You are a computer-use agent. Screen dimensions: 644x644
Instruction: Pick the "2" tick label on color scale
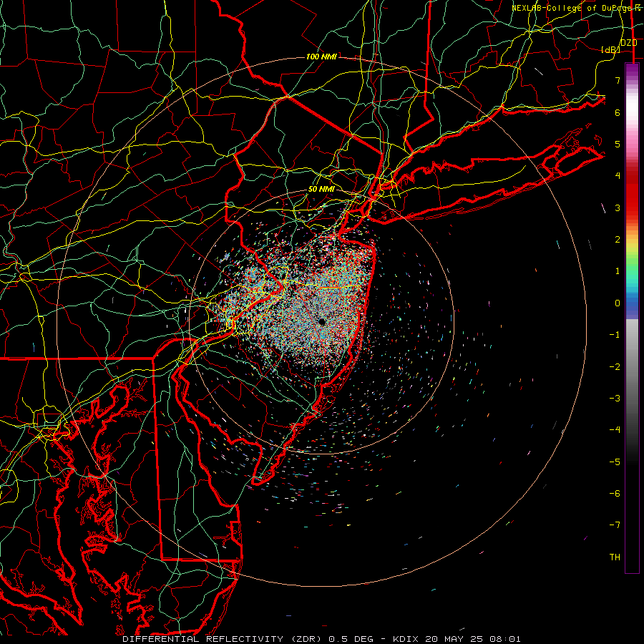(618, 240)
